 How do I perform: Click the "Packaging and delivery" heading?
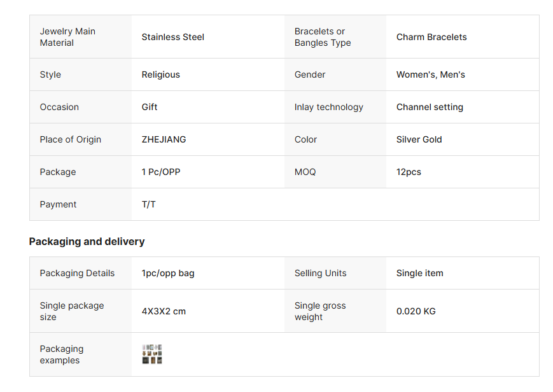[x=87, y=242]
